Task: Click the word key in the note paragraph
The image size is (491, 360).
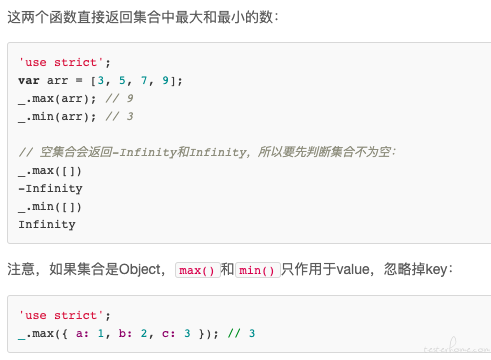Action: (436, 269)
